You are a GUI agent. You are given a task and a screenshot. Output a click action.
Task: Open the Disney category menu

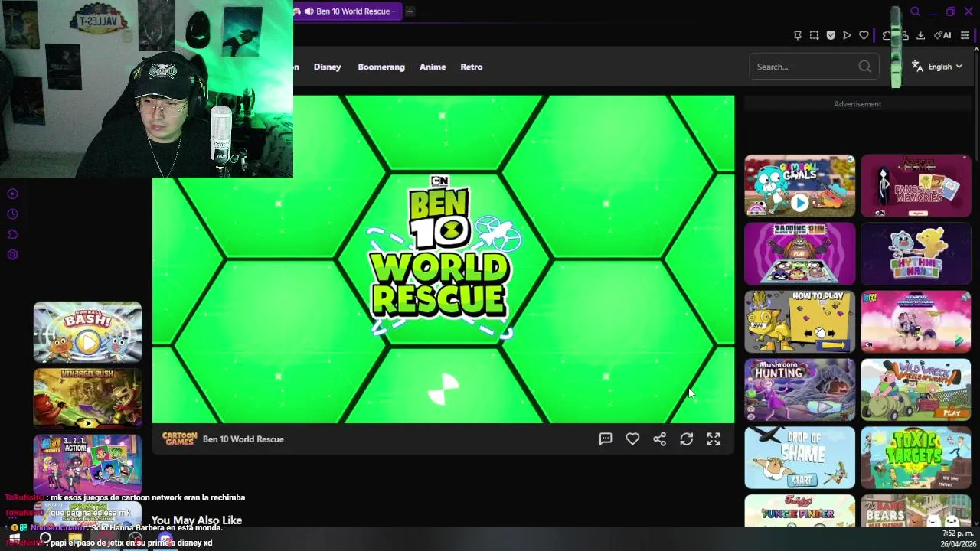pos(327,67)
